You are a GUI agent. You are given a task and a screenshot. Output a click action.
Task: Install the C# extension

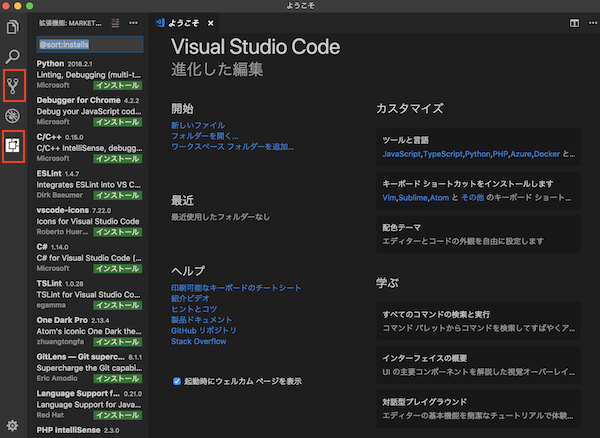coord(118,269)
